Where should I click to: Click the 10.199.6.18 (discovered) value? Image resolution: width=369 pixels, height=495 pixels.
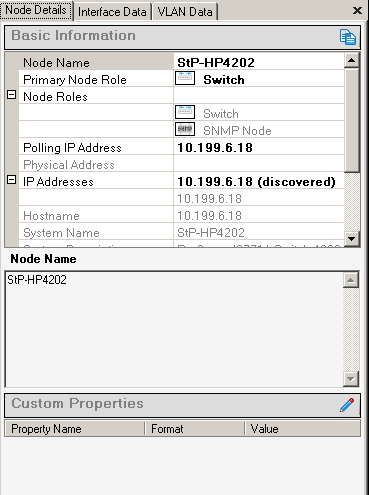pos(256,182)
